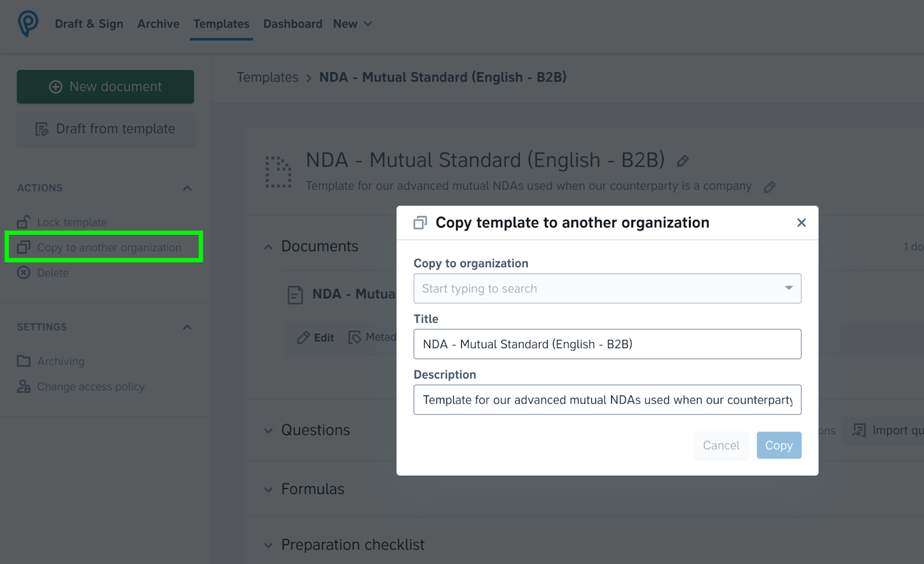Click the pencil icon beside template title
The height and width of the screenshot is (564, 924).
tap(683, 161)
